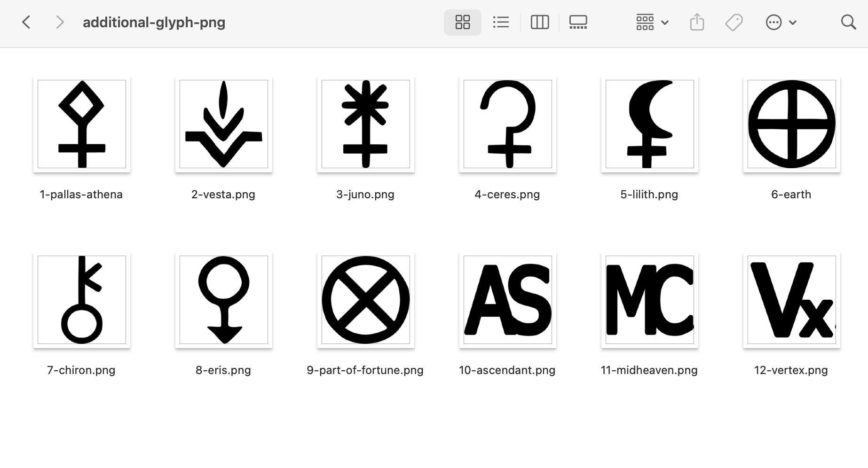
Task: Click the file name 2-vesta.png
Action: [223, 195]
